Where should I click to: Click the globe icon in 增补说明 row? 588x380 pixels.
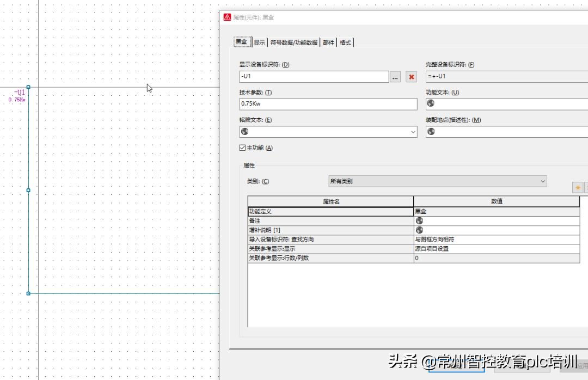419,230
